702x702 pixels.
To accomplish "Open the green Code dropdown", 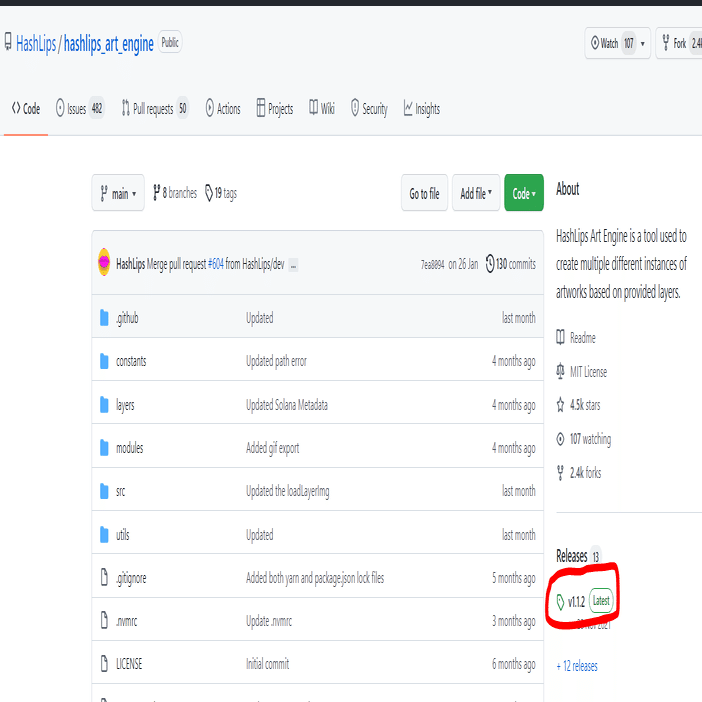I will click(x=524, y=193).
